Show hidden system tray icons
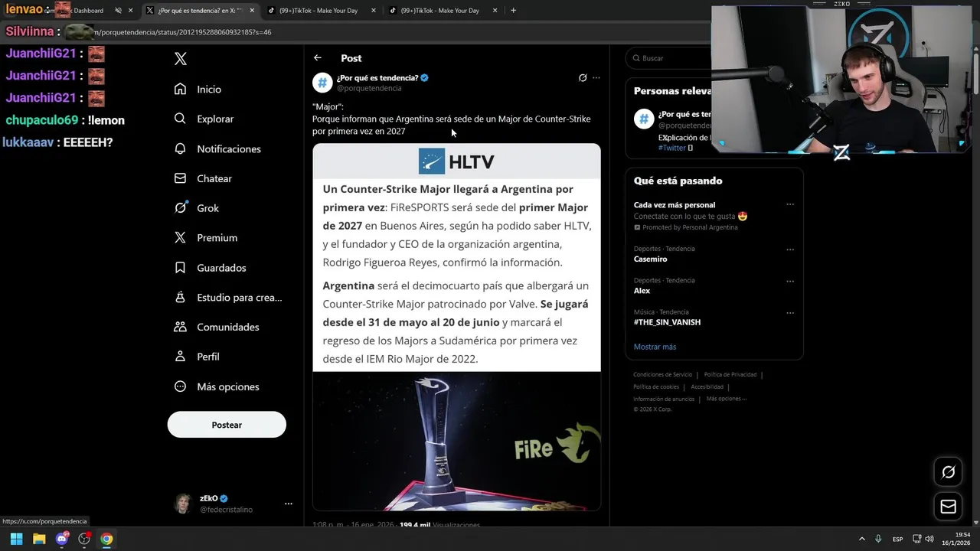This screenshot has height=551, width=980. [861, 539]
